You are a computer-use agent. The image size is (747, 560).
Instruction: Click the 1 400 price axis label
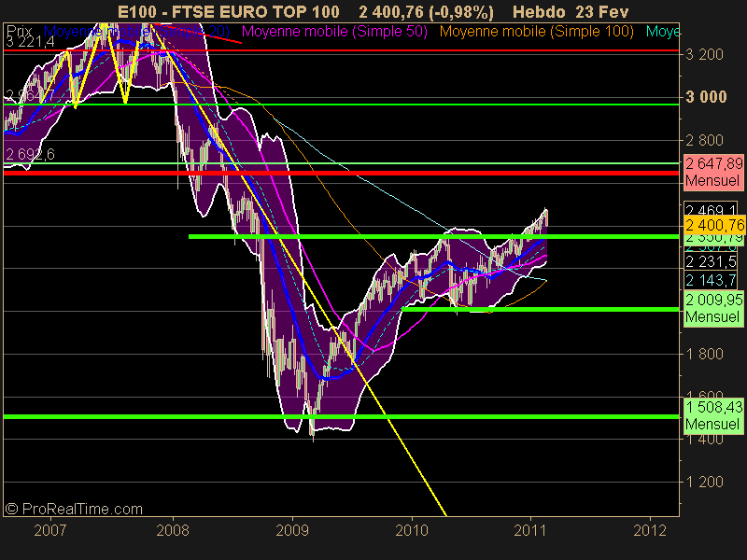[x=704, y=440]
